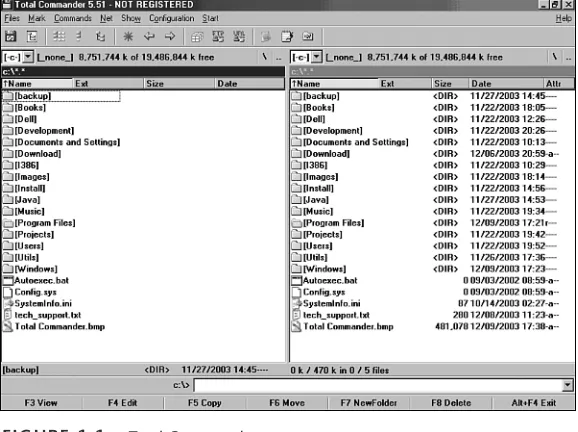The image size is (578, 432).
Task: Open the Configuration menu
Action: [171, 18]
